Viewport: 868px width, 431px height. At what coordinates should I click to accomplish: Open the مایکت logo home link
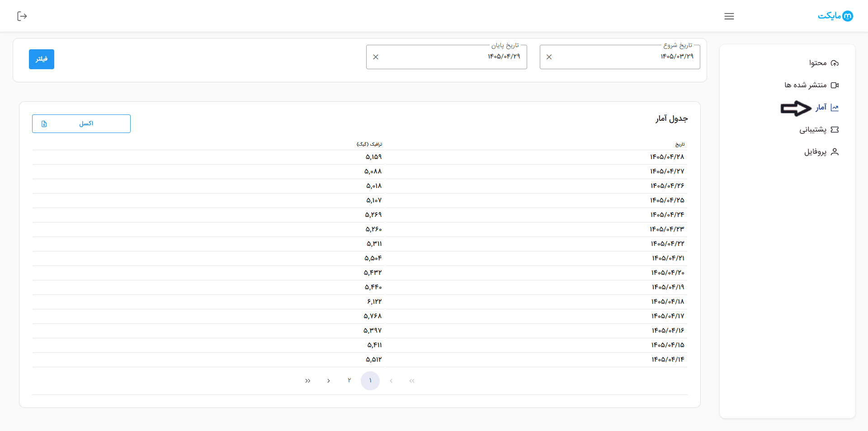tap(835, 16)
